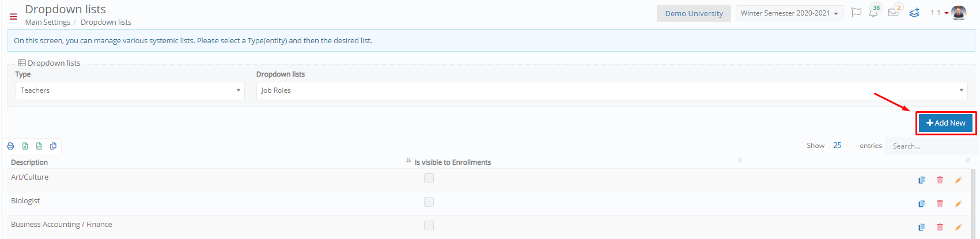The height and width of the screenshot is (239, 980).
Task: Open the bell notifications icon
Action: 873,13
